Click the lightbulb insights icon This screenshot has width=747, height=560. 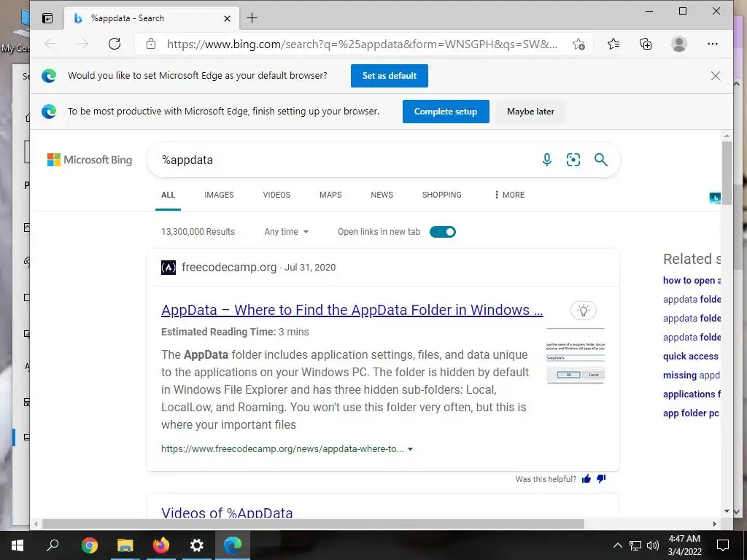coord(583,311)
